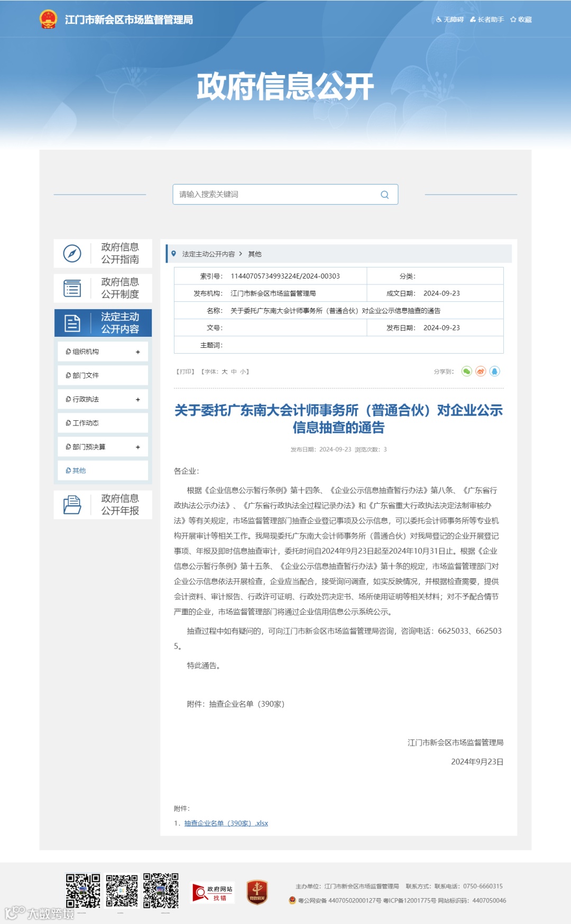The height and width of the screenshot is (924, 571).
Task: Expand the 部门预决算 plus sign
Action: pyautogui.click(x=138, y=447)
